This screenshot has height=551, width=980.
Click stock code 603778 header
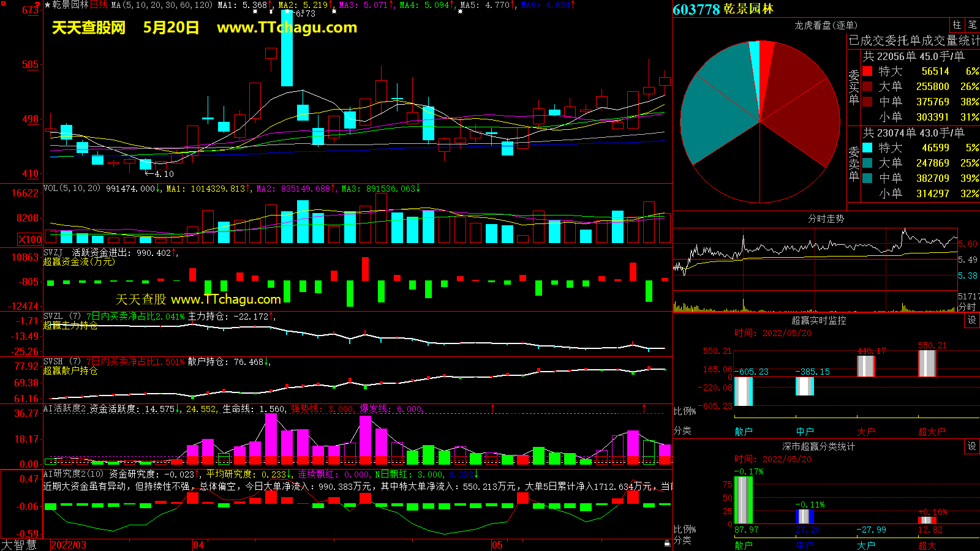(696, 9)
